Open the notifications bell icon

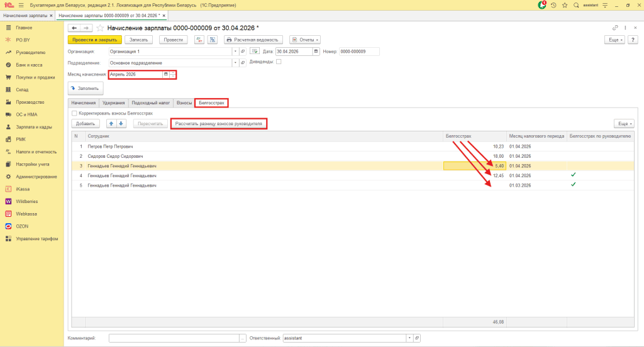click(x=542, y=5)
